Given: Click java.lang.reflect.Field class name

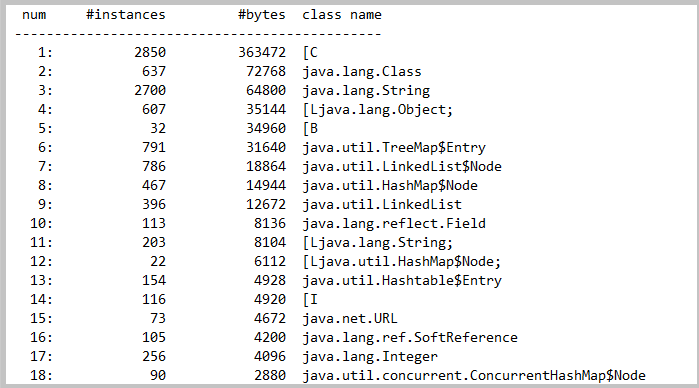Looking at the screenshot, I should pos(394,223).
